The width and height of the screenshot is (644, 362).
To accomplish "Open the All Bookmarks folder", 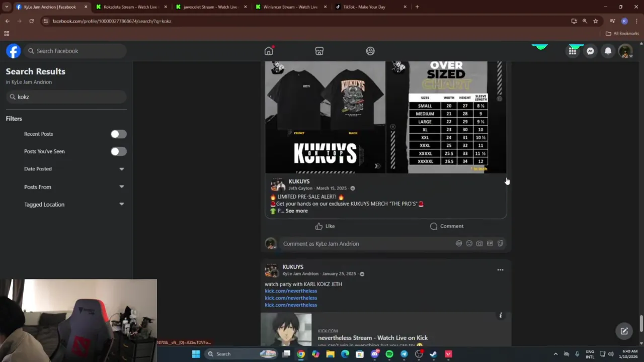I will [622, 33].
